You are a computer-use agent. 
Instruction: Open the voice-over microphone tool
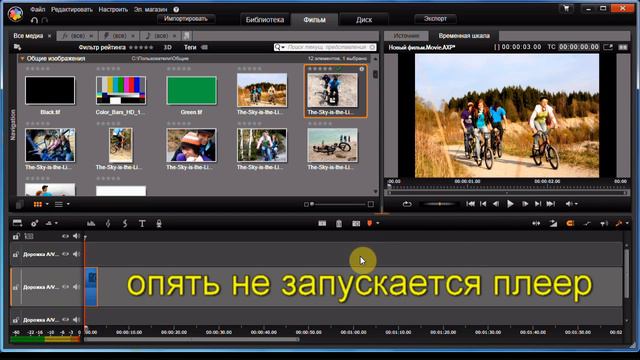tap(159, 223)
